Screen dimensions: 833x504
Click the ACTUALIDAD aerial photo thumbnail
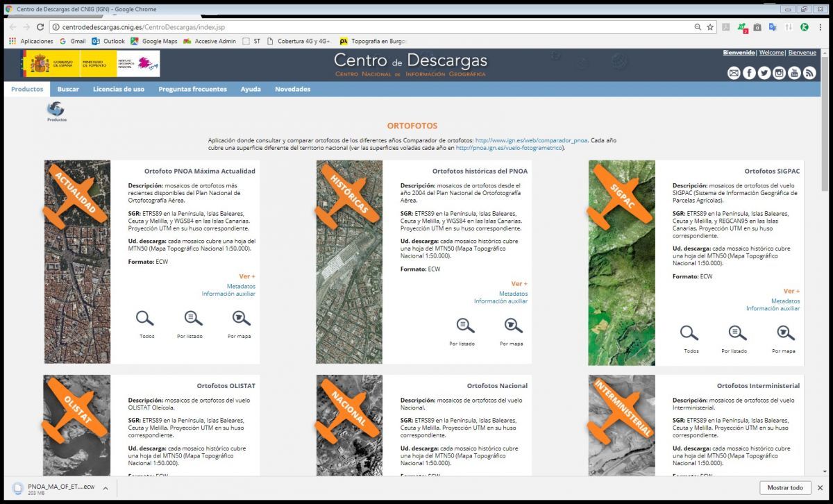77,262
